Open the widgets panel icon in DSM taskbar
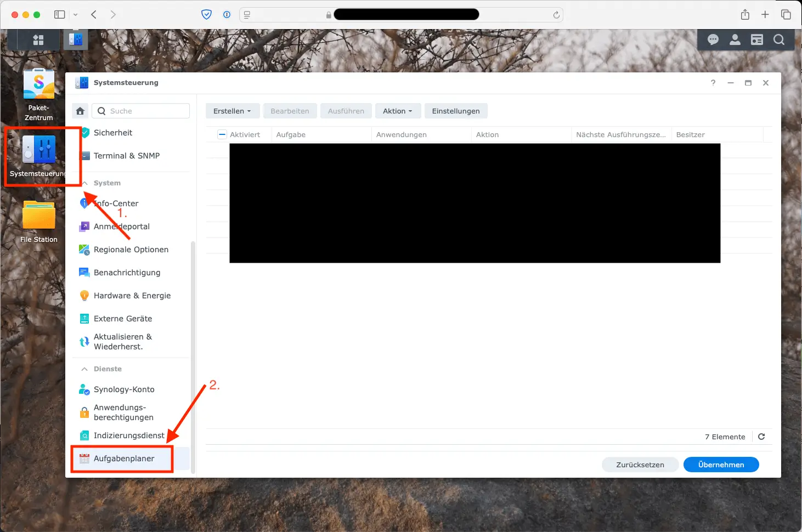This screenshot has width=802, height=532. click(x=757, y=39)
